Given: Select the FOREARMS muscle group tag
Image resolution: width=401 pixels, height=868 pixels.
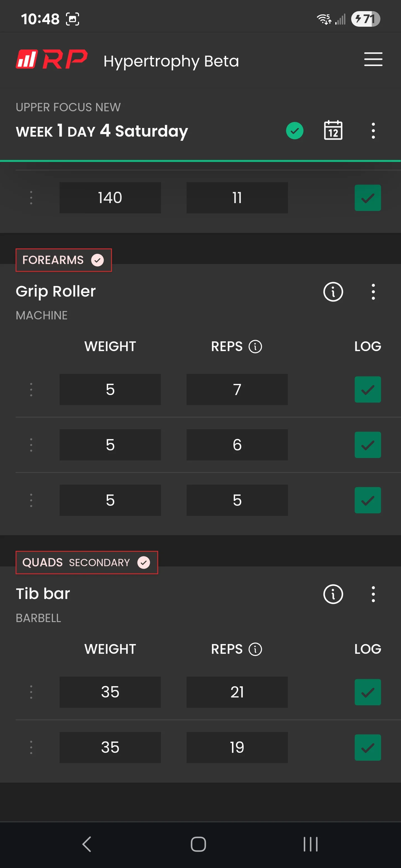Looking at the screenshot, I should click(63, 260).
